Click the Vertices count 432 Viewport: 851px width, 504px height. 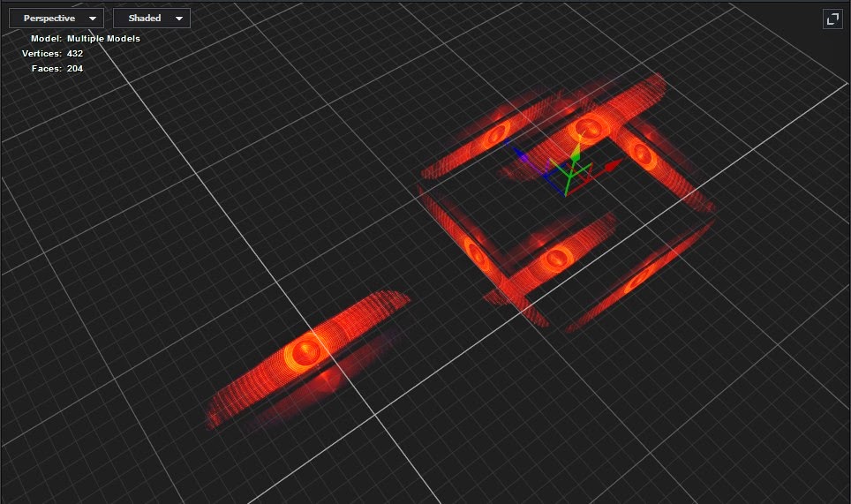[x=75, y=54]
